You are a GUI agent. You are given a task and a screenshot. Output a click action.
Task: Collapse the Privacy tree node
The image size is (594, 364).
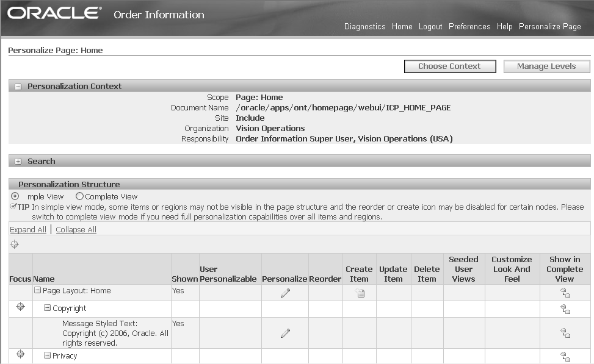point(47,355)
